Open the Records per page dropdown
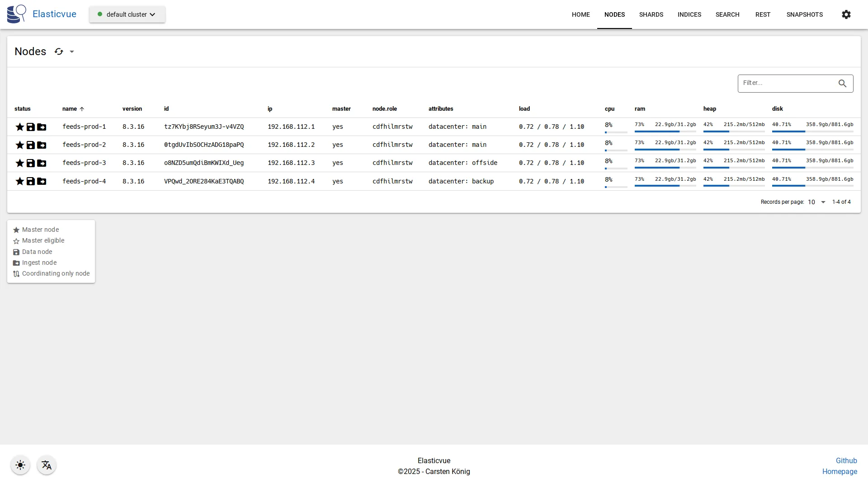Viewport: 868px width, 488px height. (x=816, y=202)
